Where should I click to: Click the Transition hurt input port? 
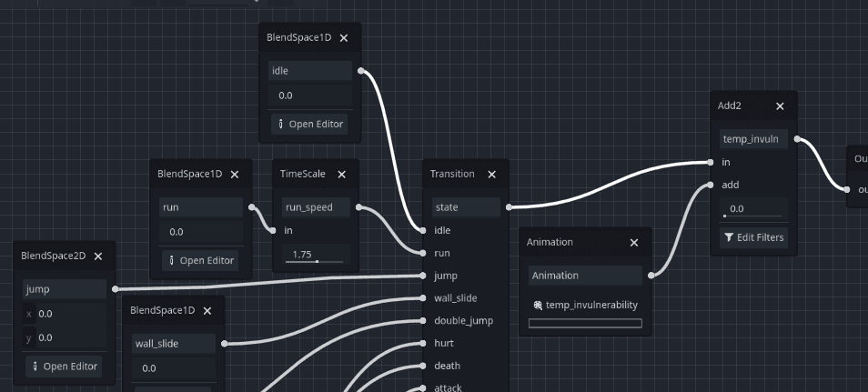tap(423, 343)
